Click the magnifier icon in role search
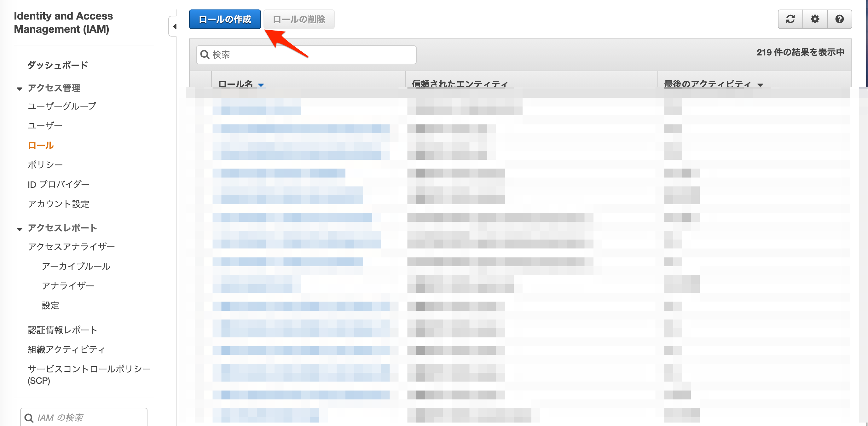This screenshot has height=426, width=868. click(x=205, y=55)
